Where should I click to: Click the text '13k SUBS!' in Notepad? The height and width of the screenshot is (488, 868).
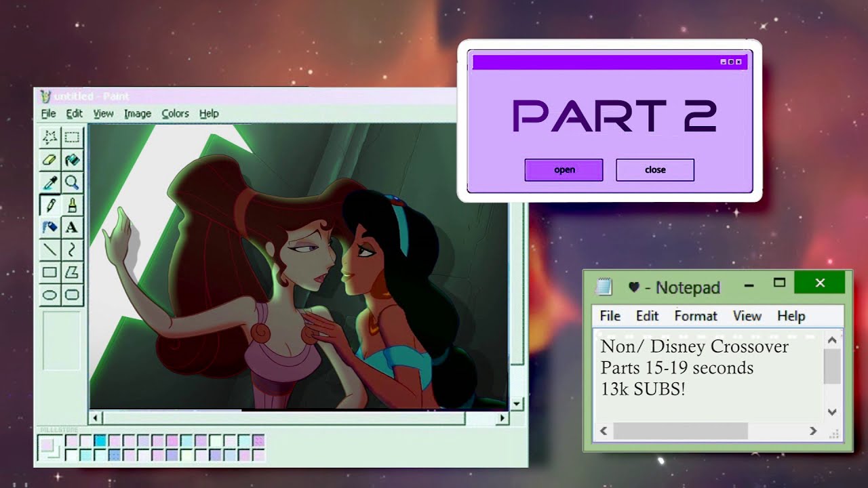point(643,389)
